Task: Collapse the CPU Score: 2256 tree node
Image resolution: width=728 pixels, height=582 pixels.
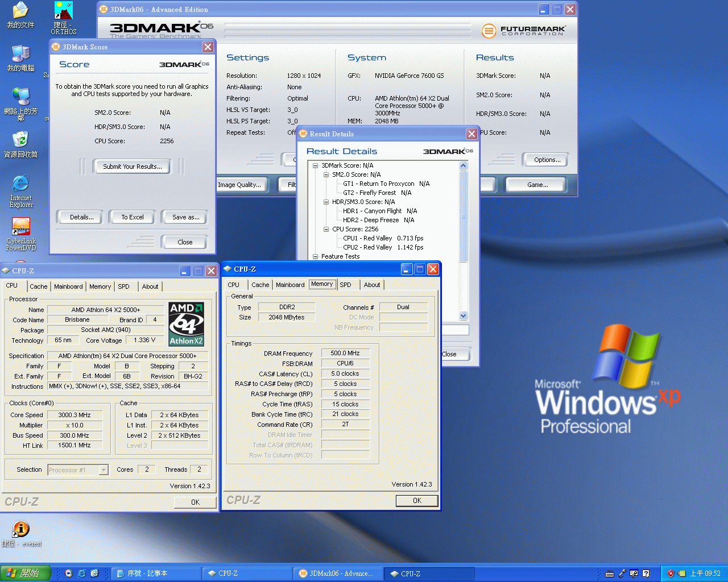Action: click(326, 229)
